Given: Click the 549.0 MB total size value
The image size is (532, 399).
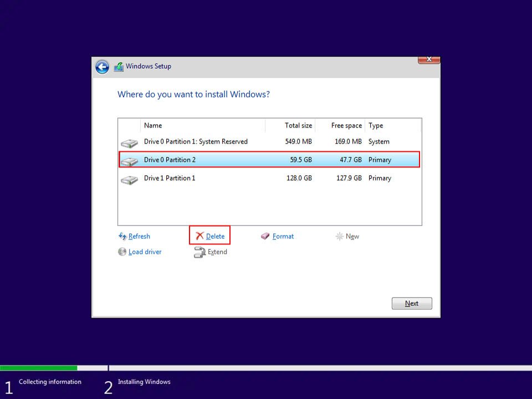Looking at the screenshot, I should point(298,141).
